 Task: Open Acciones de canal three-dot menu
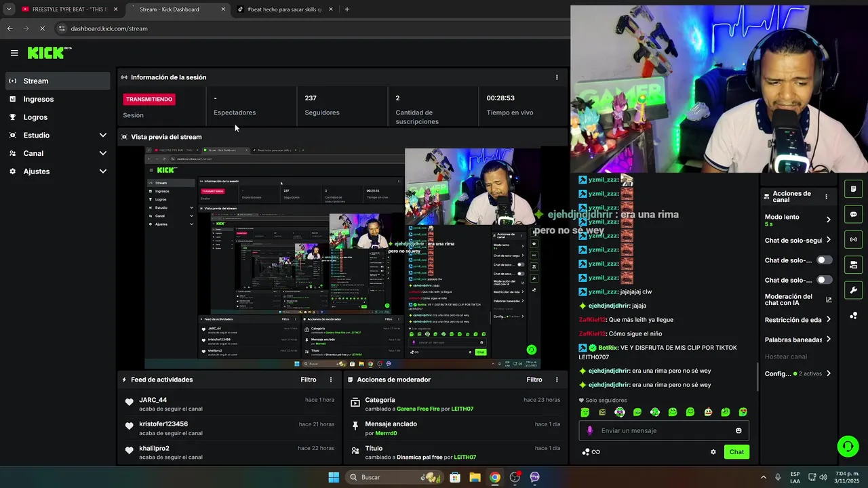point(826,197)
